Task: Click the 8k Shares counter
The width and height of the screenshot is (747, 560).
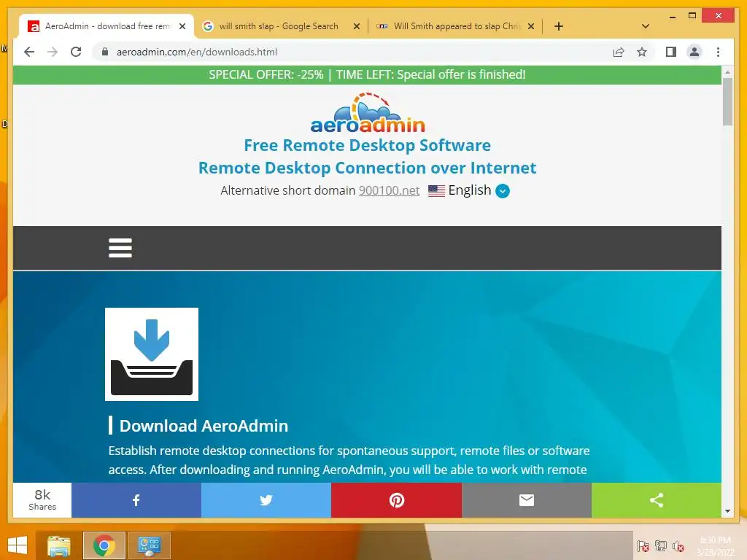Action: [42, 500]
